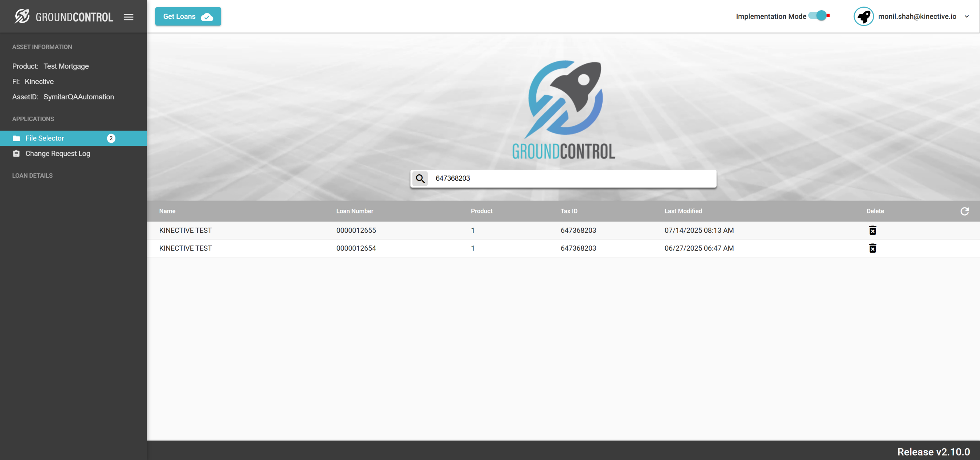980x460 pixels.
Task: Open the File Selector application
Action: [x=45, y=138]
